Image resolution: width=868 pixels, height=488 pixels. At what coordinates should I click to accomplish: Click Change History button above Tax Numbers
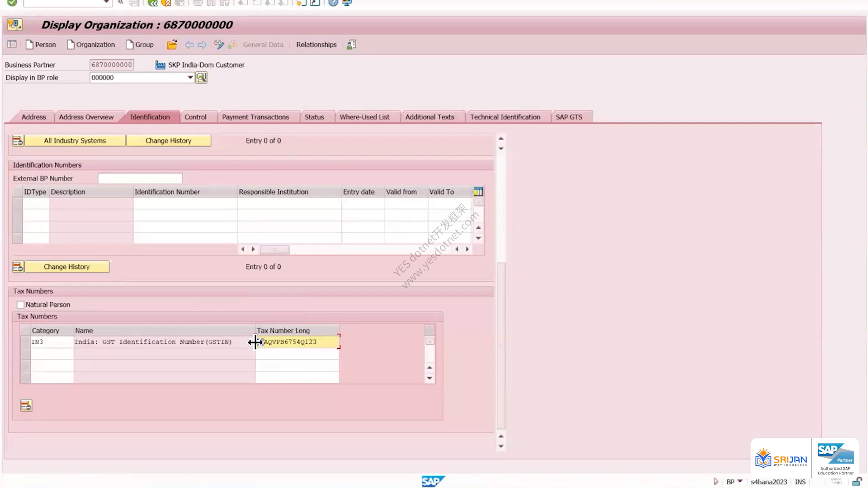point(67,267)
